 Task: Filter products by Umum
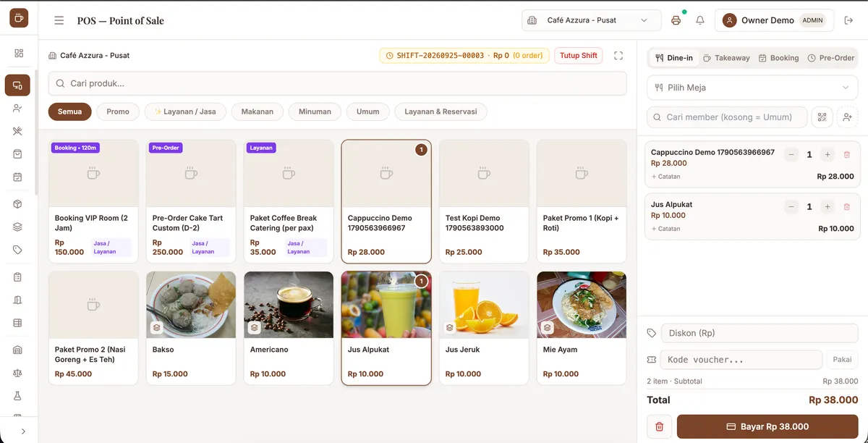click(x=368, y=111)
